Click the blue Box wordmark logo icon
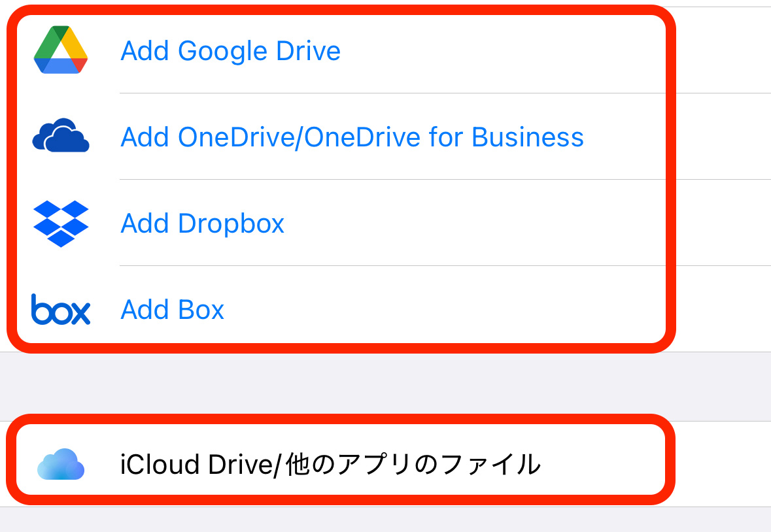Image resolution: width=771 pixels, height=532 pixels. coord(61,309)
